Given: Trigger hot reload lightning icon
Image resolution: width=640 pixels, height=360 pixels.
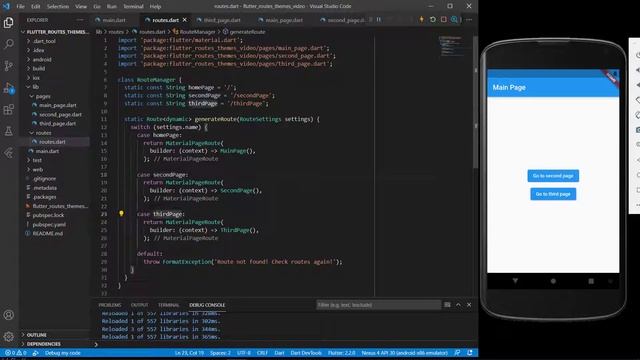Looking at the screenshot, I should point(422,20).
